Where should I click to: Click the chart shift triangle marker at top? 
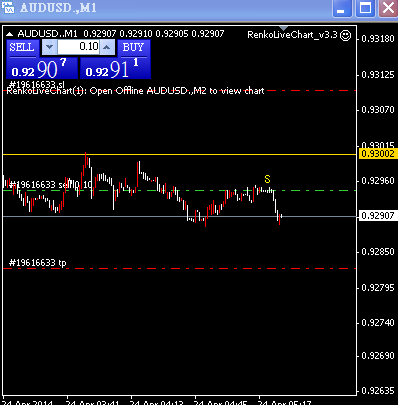click(x=283, y=28)
